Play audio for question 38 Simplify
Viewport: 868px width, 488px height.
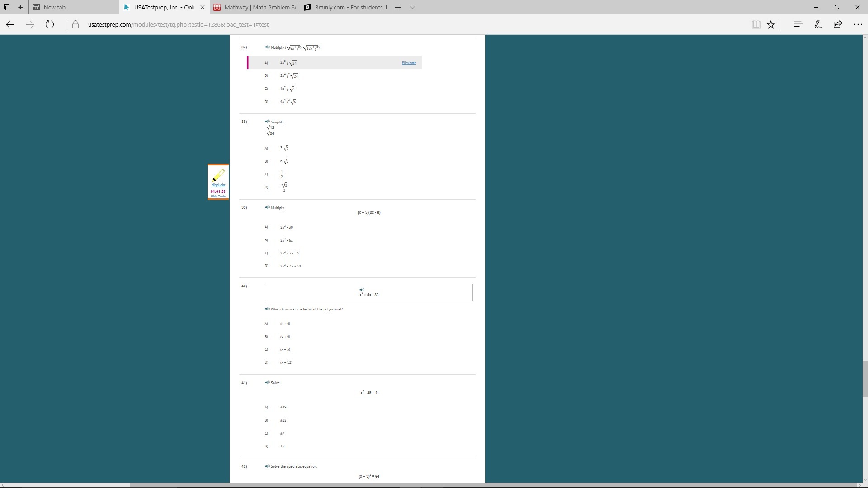tap(267, 122)
